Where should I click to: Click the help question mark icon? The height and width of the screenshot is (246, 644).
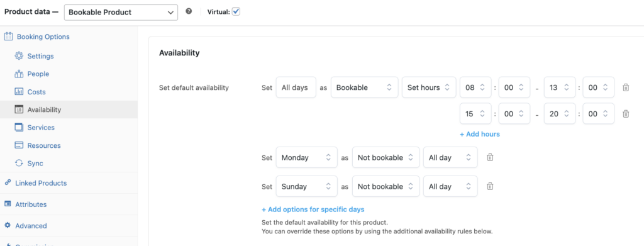click(x=189, y=11)
